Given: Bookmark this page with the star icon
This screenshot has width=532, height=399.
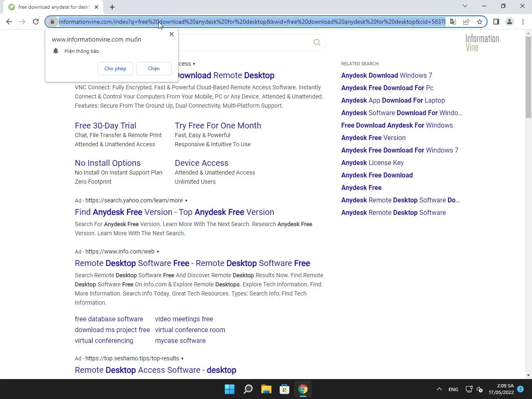Looking at the screenshot, I should (480, 22).
